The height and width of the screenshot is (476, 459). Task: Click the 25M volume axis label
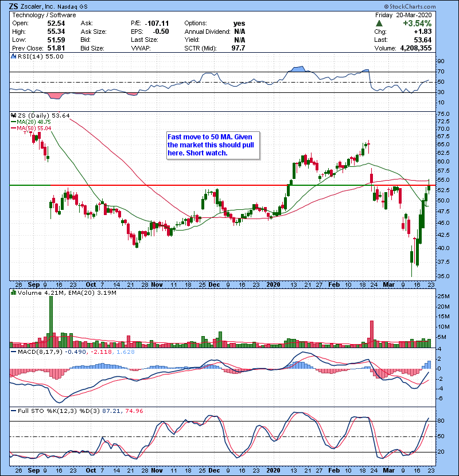click(x=444, y=296)
